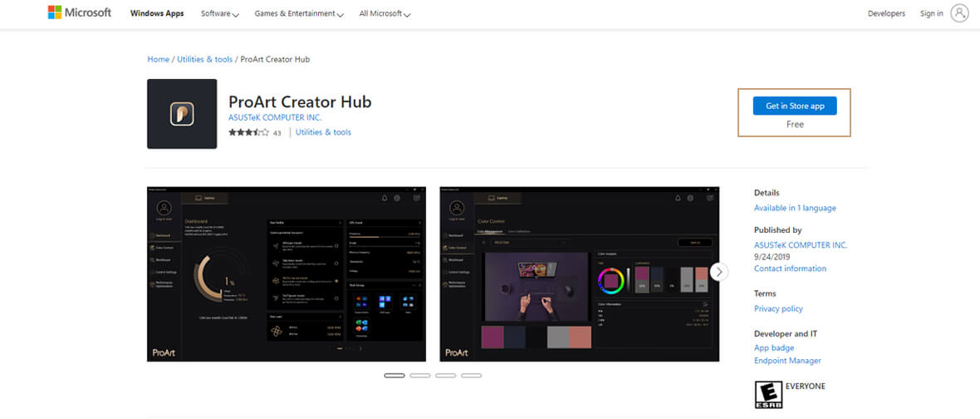Open the Dashboard screenshot thumbnail

(x=287, y=274)
